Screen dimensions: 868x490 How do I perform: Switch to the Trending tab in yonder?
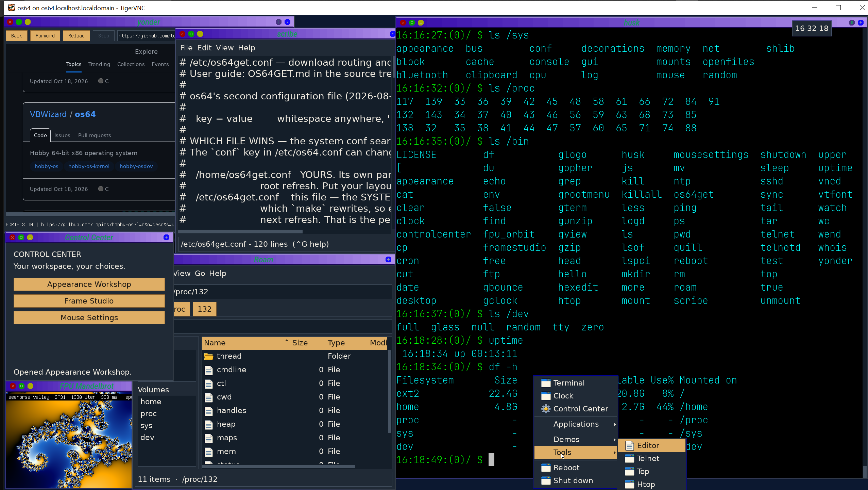99,64
